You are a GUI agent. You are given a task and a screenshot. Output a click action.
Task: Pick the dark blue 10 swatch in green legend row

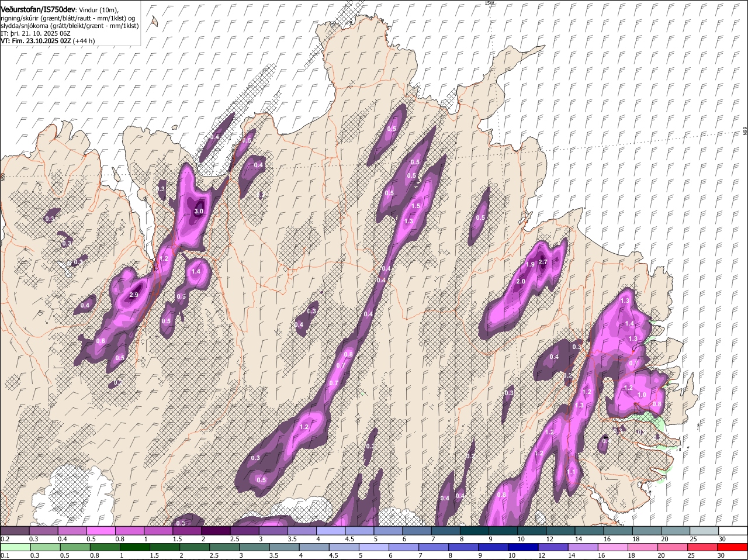click(x=524, y=547)
